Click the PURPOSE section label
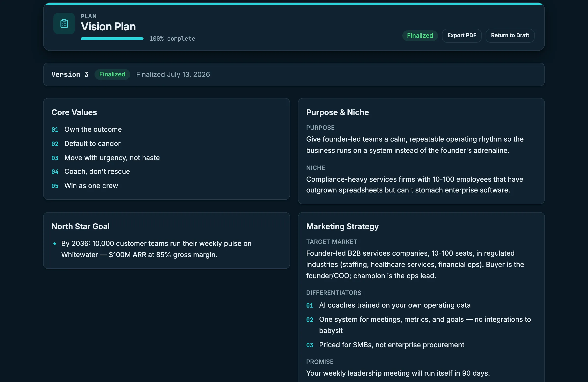Viewport: 588px width, 382px height. click(320, 128)
